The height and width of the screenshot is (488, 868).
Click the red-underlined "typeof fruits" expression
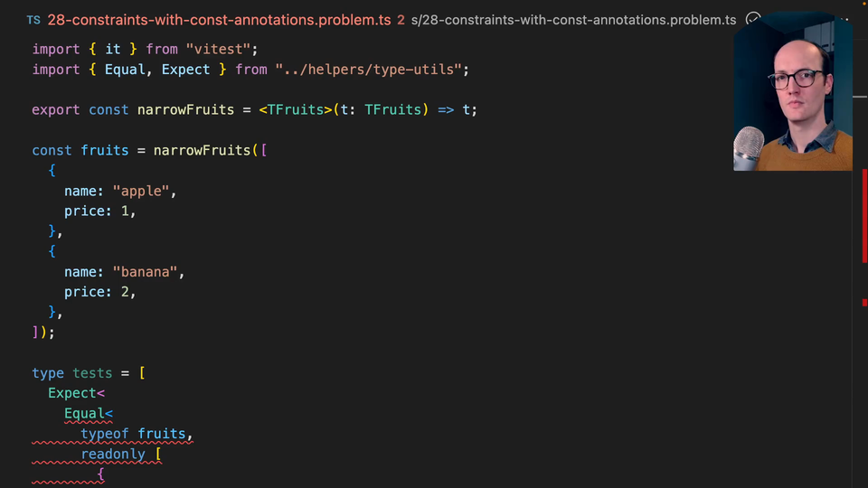(136, 434)
